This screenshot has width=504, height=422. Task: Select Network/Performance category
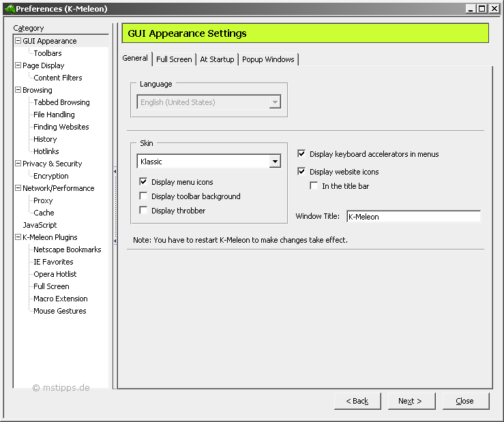pos(58,188)
